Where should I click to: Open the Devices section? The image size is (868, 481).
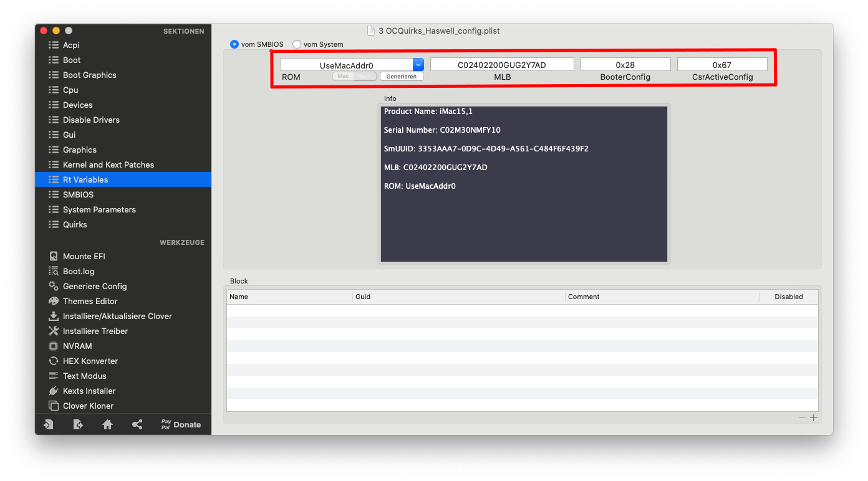(x=123, y=105)
